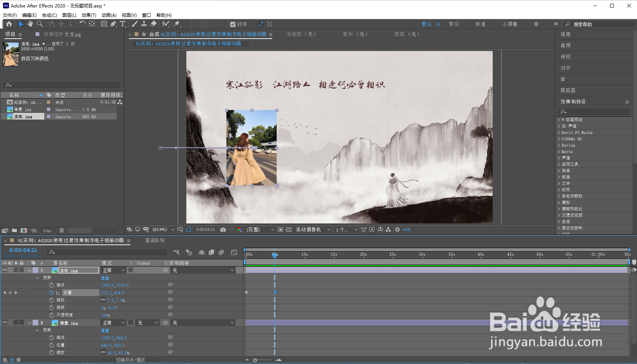Collapse the 变换 group under 背景.jpg
This screenshot has height=364, width=637.
[37, 330]
